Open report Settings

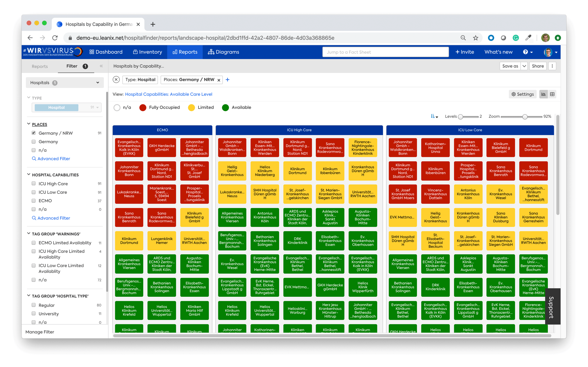point(523,94)
